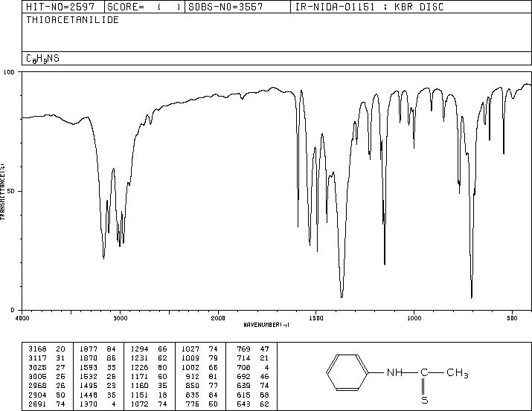The width and height of the screenshot is (532, 411).
Task: Click the 4000 label on the x-axis
Action: [22, 318]
